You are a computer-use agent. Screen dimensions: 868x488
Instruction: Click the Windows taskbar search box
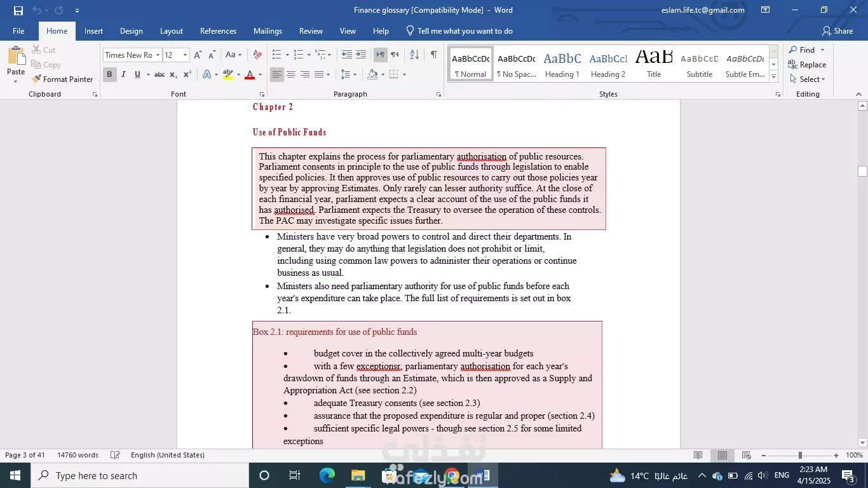click(139, 475)
